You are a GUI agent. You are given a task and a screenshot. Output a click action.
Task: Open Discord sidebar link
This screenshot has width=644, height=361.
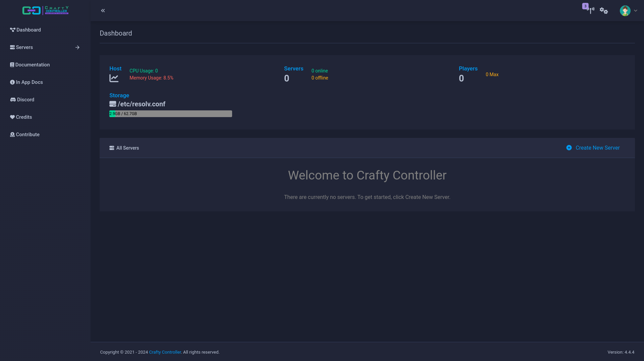(x=22, y=100)
